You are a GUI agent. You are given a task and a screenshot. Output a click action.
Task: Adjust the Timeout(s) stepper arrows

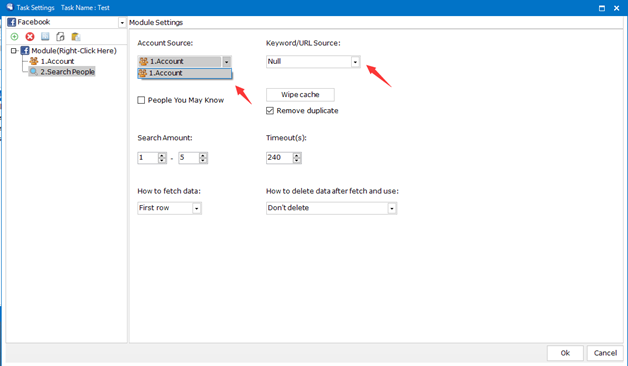tap(297, 158)
